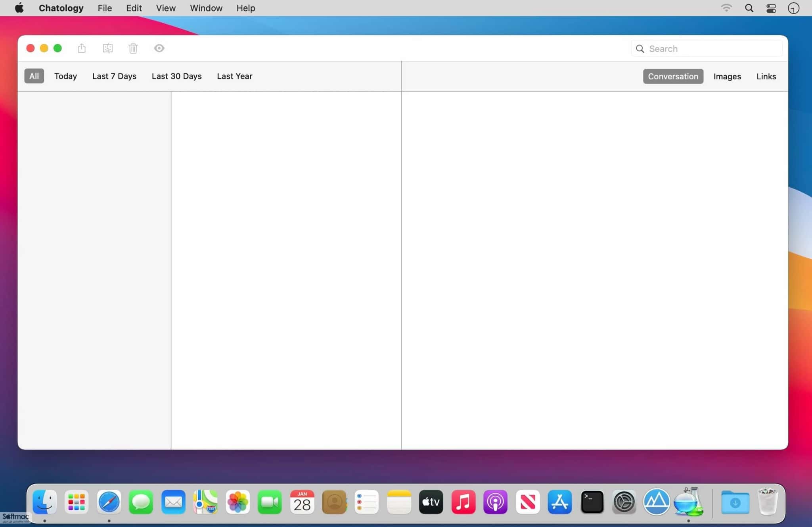
Task: Click the Wi-Fi status icon
Action: 726,8
